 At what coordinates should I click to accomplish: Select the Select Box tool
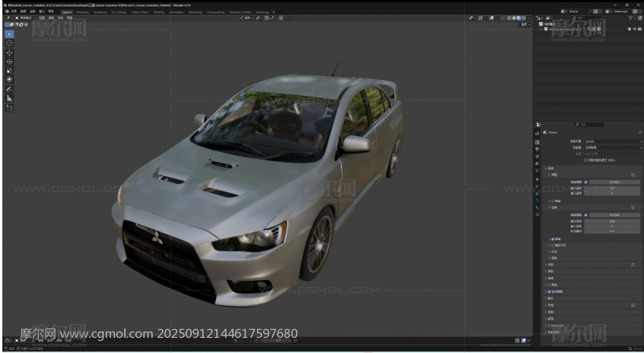(x=10, y=34)
